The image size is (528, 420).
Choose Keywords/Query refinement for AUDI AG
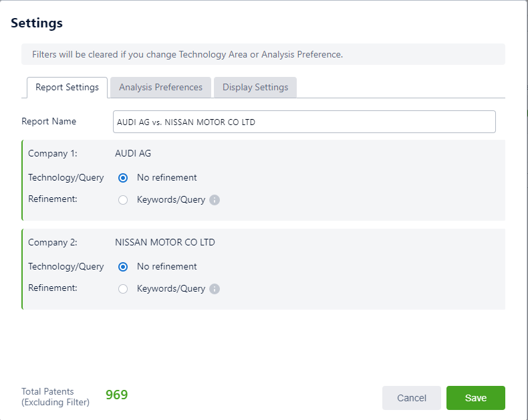[123, 200]
